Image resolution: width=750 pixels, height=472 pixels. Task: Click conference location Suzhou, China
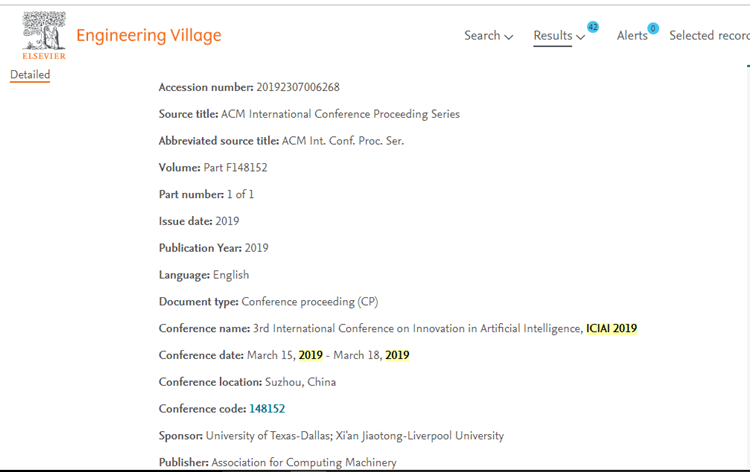pos(300,382)
